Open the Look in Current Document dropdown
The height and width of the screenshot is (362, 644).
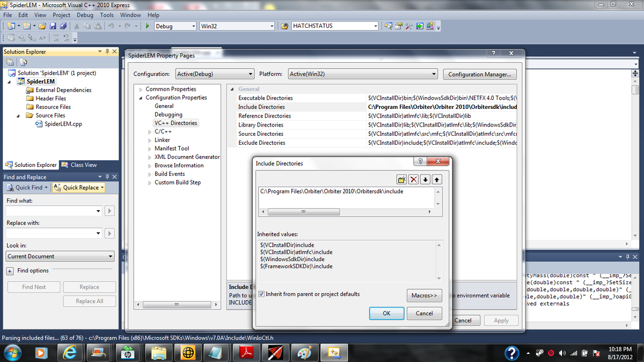(60, 256)
